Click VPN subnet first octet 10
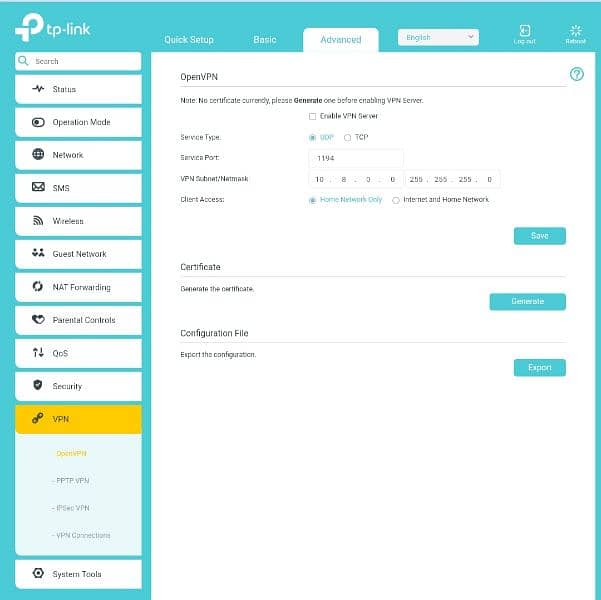601x600 pixels. click(319, 179)
